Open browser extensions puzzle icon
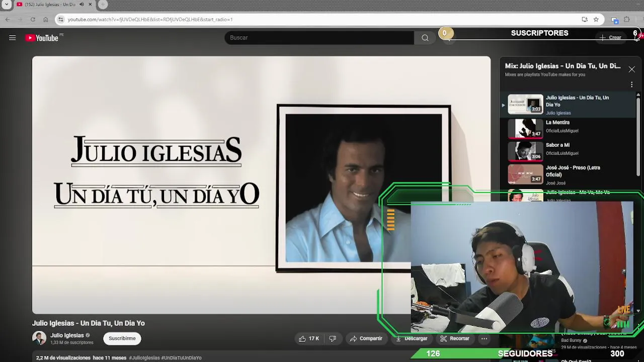Screen dimensions: 644x362 coord(627,19)
